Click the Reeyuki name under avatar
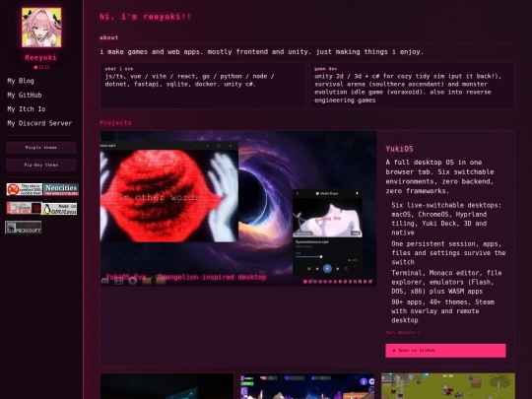Image resolution: width=532 pixels, height=399 pixels. [41, 57]
